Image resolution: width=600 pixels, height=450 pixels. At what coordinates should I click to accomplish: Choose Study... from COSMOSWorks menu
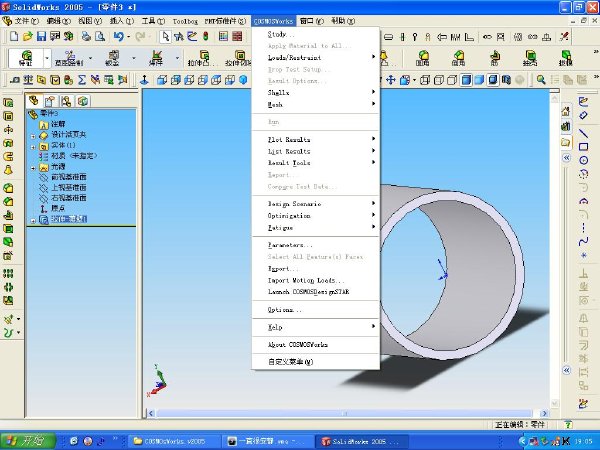316,34
